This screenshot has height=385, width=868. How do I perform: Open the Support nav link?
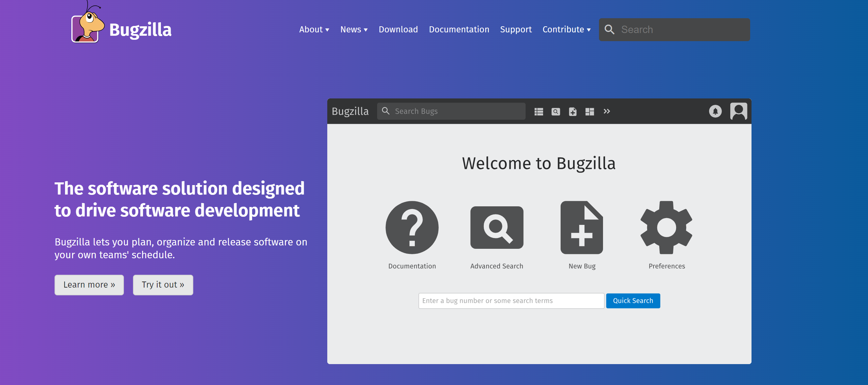click(515, 30)
